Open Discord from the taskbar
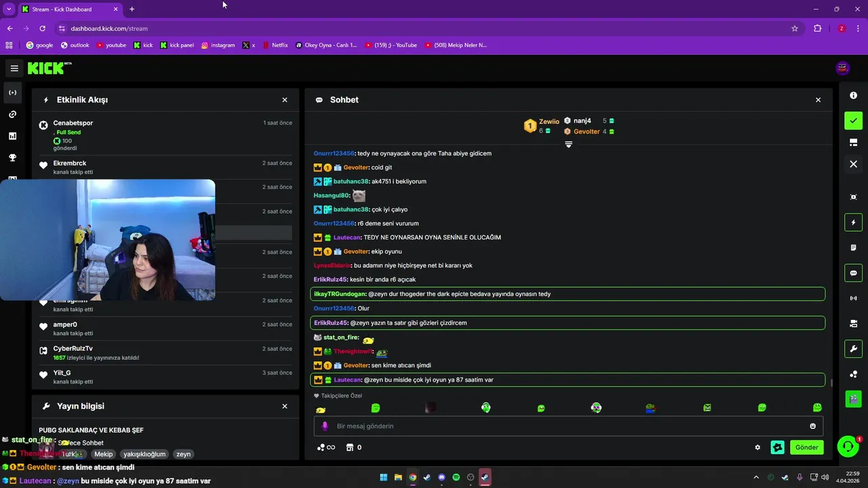 click(x=441, y=477)
